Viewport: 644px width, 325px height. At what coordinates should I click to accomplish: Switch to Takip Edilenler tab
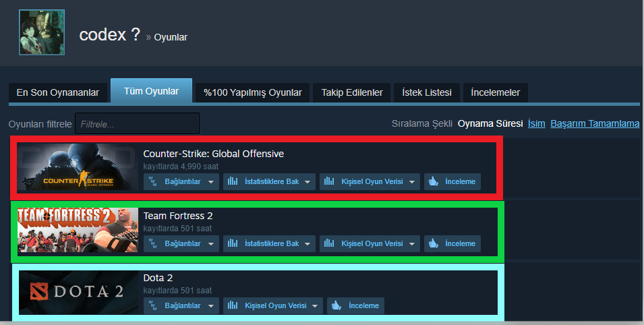(x=352, y=92)
